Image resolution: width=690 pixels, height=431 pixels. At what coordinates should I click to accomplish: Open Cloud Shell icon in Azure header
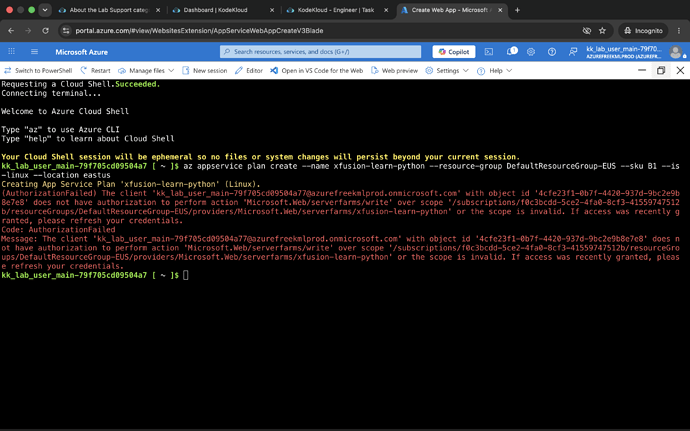(489, 52)
